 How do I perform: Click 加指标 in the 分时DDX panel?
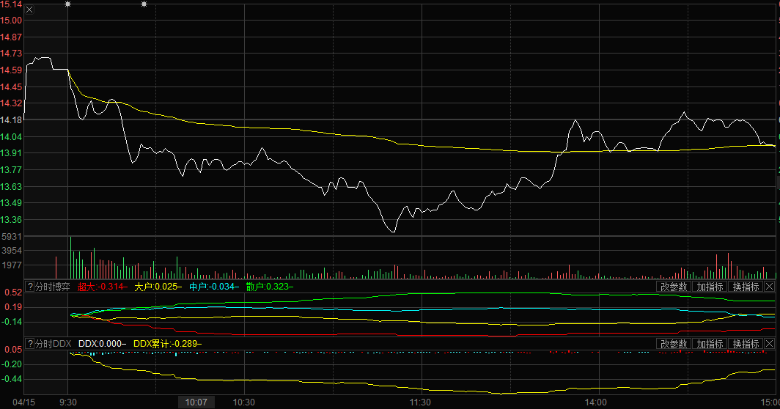(710, 344)
